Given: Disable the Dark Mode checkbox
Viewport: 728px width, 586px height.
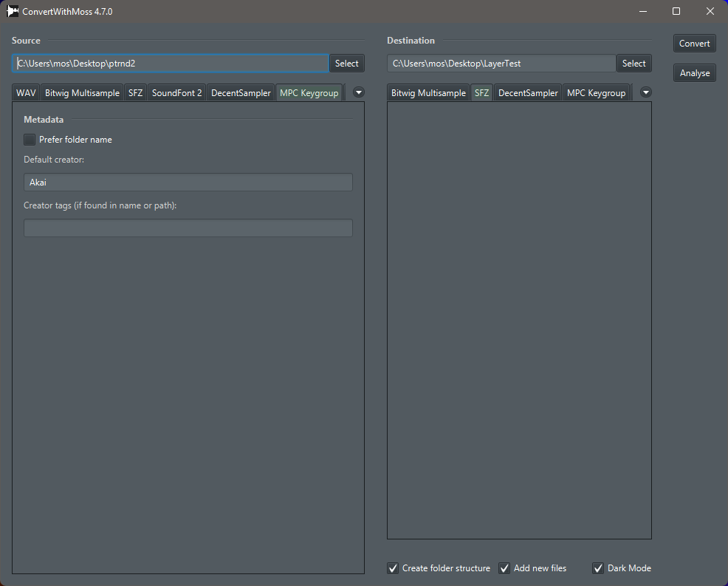Looking at the screenshot, I should 598,568.
